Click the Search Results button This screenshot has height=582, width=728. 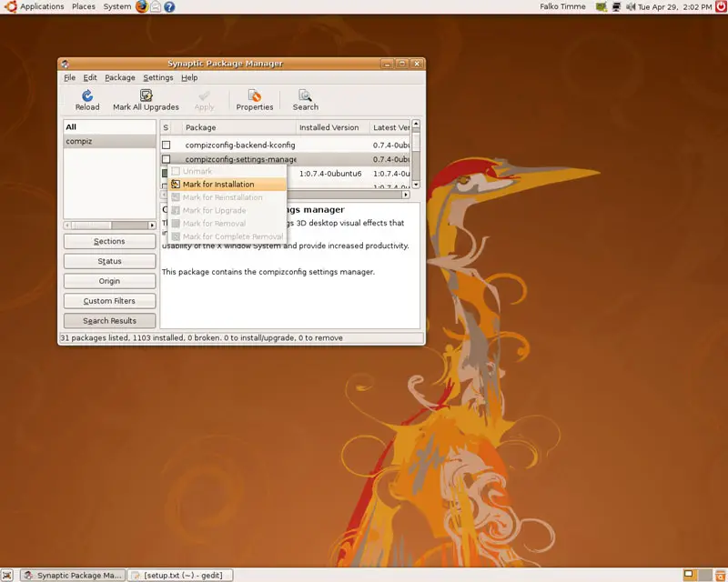click(109, 321)
